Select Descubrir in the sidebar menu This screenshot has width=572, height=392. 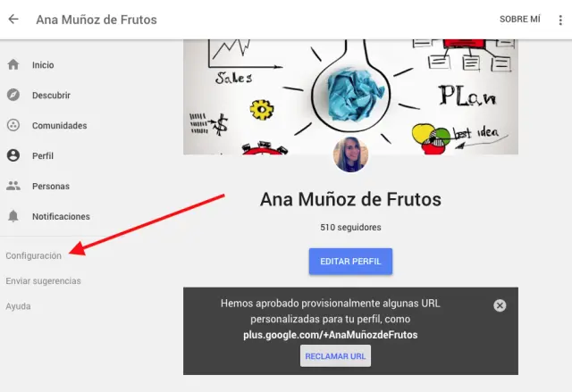coord(51,95)
